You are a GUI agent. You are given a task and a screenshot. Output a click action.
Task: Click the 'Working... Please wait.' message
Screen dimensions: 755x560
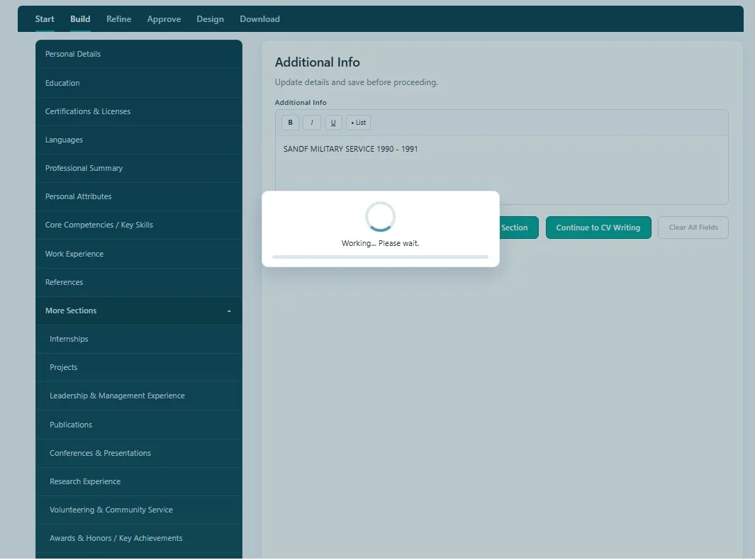pos(380,243)
